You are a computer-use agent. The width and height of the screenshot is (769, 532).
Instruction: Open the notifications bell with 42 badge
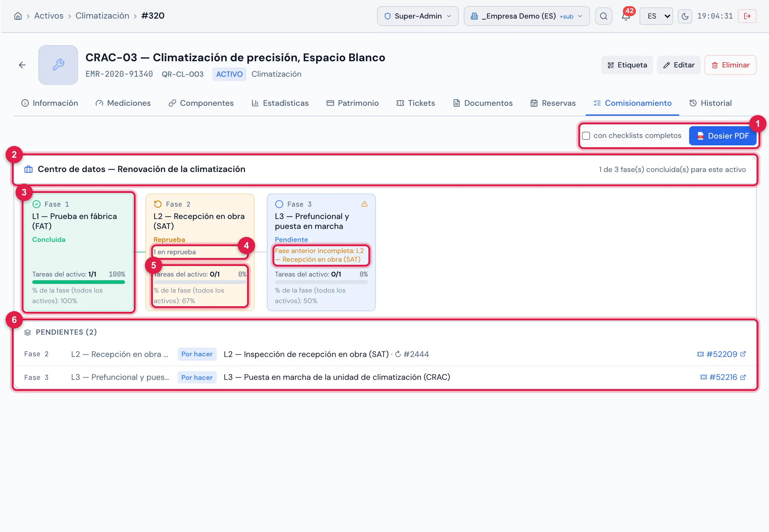tap(626, 16)
